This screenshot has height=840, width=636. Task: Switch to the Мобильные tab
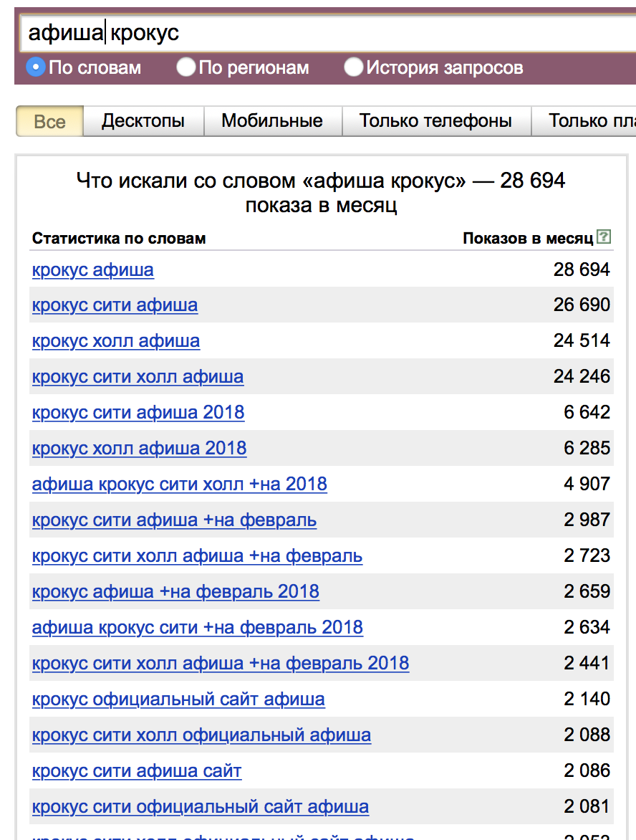(272, 121)
